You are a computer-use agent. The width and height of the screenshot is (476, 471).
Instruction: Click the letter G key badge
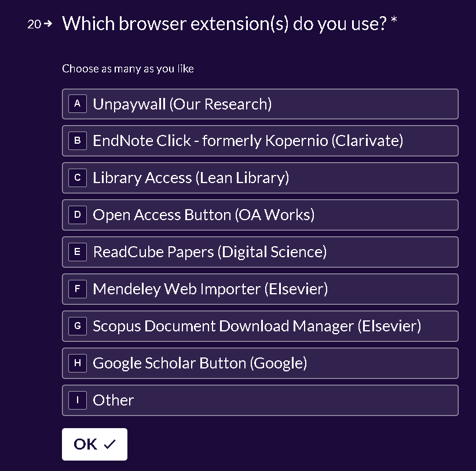coord(78,326)
